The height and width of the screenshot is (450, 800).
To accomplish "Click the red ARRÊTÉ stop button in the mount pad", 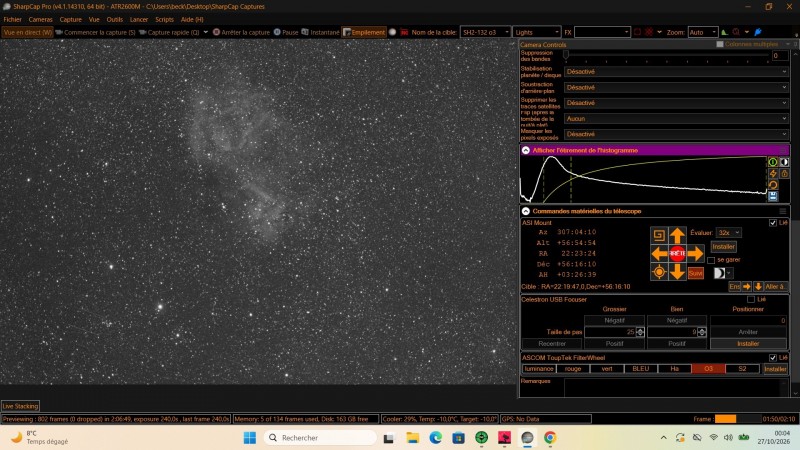I will coord(677,253).
